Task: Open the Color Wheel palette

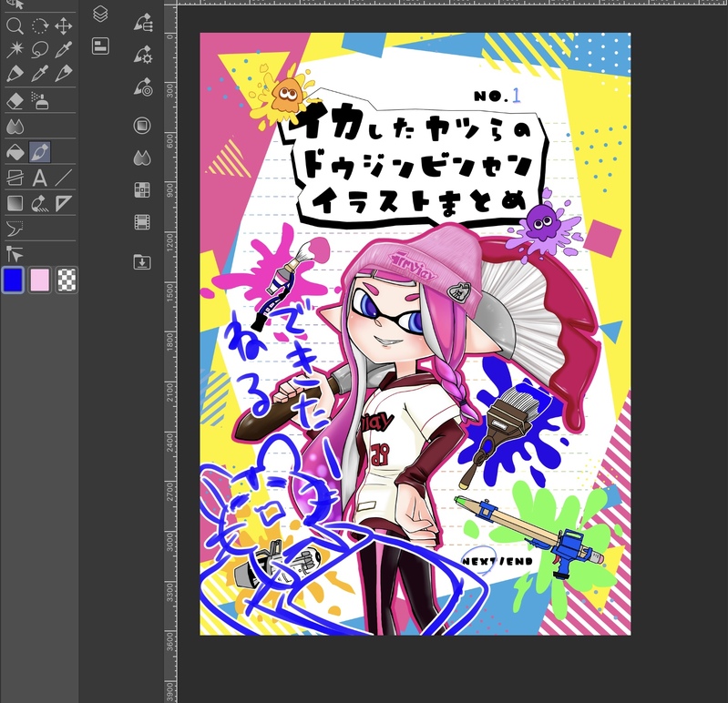Action: click(x=142, y=126)
